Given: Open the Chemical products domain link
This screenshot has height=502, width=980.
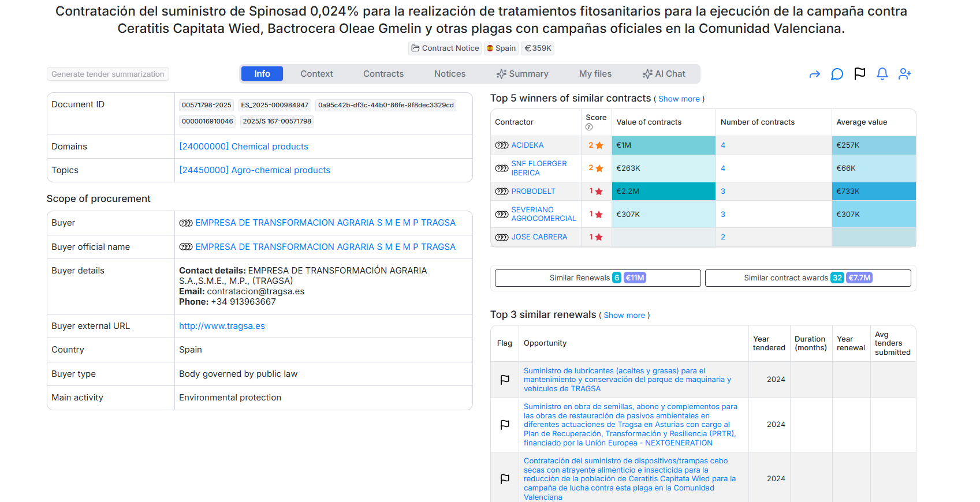Looking at the screenshot, I should [x=244, y=147].
